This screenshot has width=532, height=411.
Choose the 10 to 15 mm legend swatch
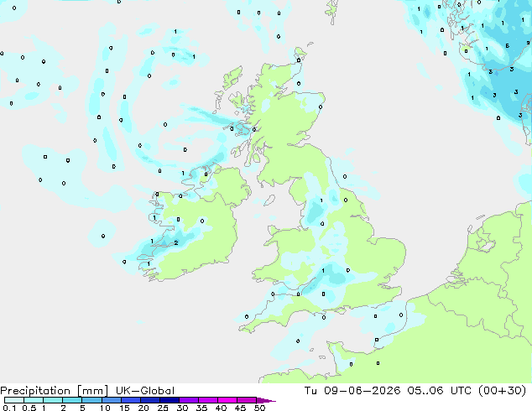tap(111, 400)
